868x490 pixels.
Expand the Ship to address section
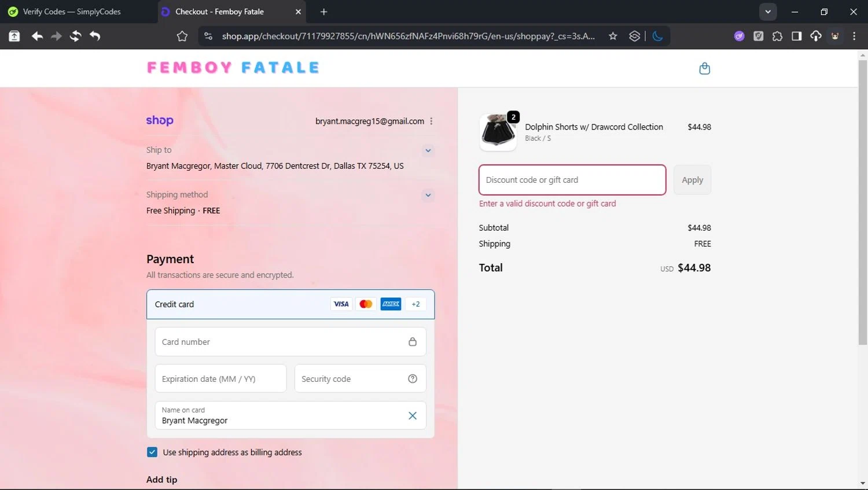[x=428, y=150]
